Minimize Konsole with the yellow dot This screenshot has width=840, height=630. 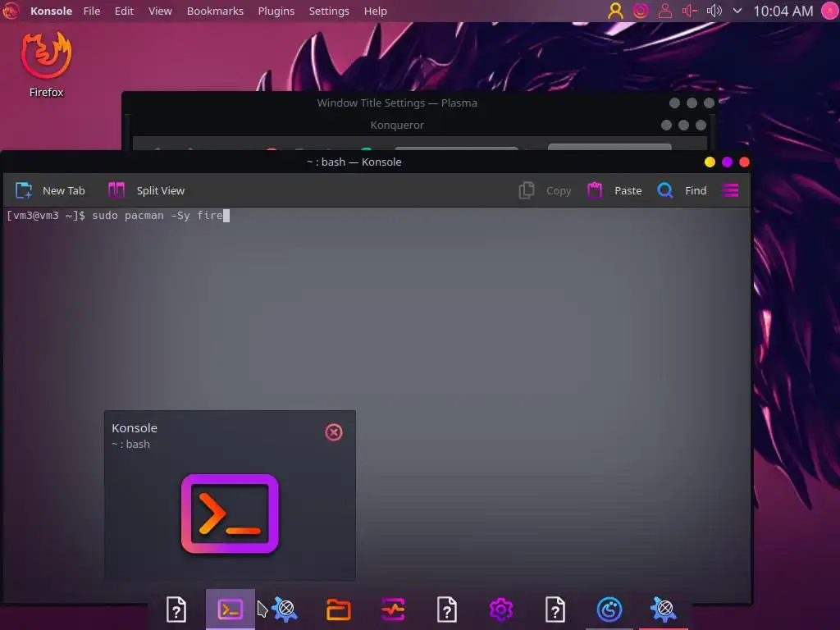click(x=710, y=162)
